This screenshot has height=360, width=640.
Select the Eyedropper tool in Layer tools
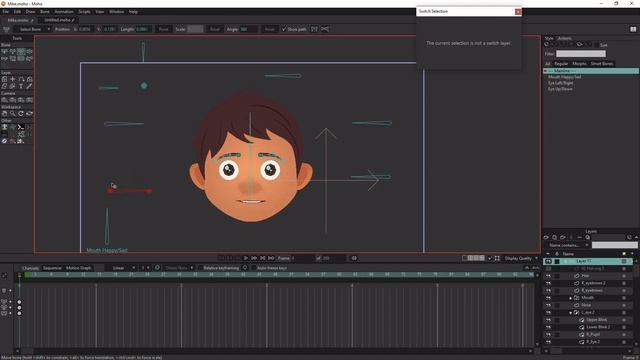(x=29, y=86)
